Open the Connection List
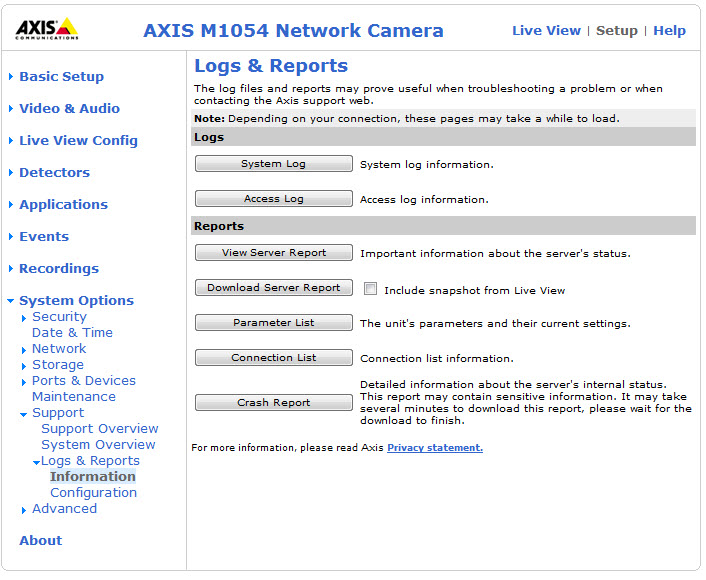The height and width of the screenshot is (580, 706). pos(274,358)
